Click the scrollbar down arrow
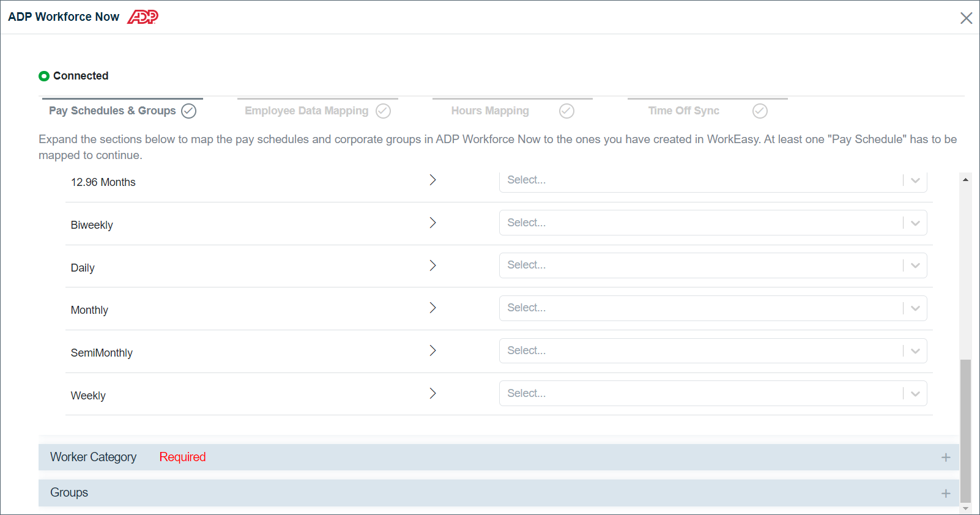Viewport: 980px width, 515px height. 965,508
